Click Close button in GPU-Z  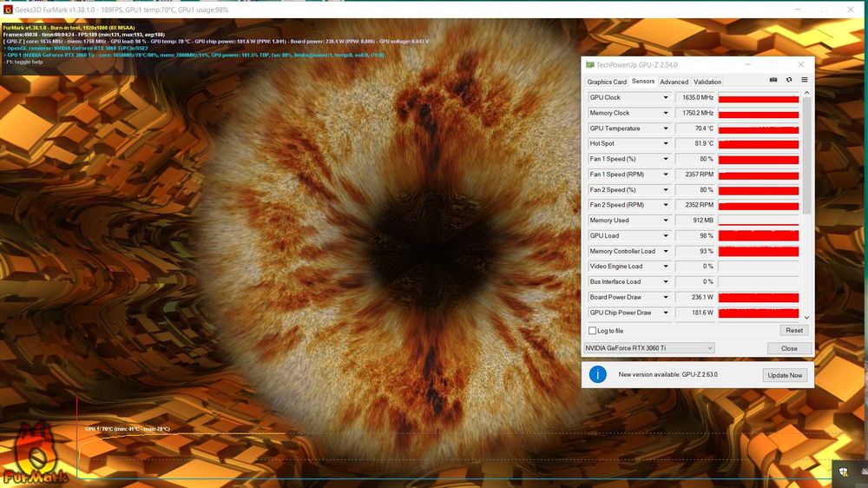pos(789,348)
